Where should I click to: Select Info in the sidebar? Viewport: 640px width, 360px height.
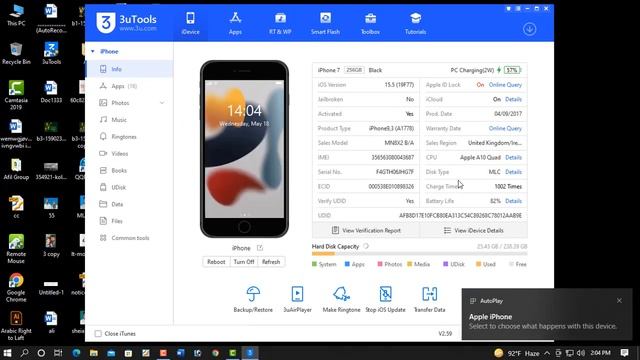pos(129,69)
